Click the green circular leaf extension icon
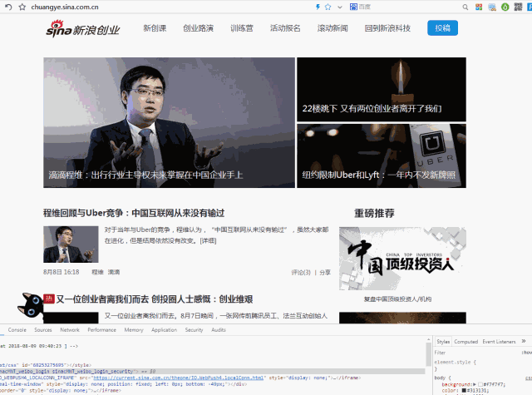The height and width of the screenshot is (395, 532). tap(505, 7)
